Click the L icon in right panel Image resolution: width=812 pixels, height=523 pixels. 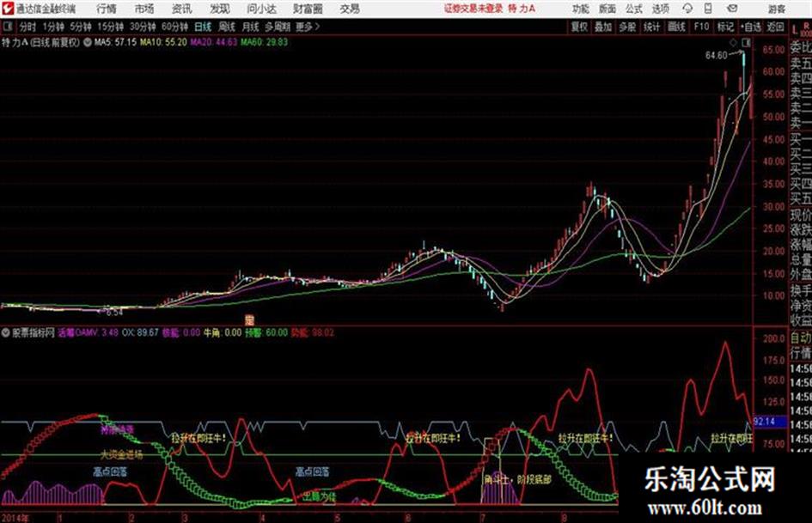pyautogui.click(x=795, y=30)
